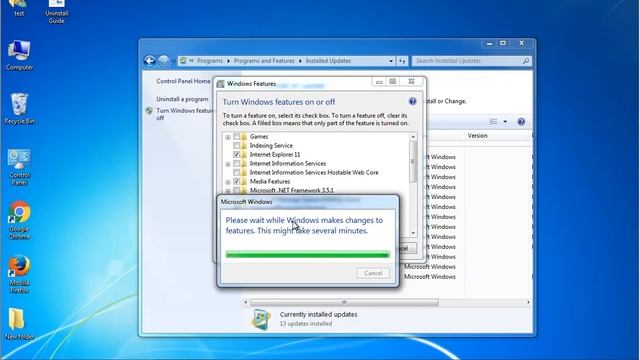Open the address bar history dropdown
Screen dimensions: 640x360
(391, 61)
